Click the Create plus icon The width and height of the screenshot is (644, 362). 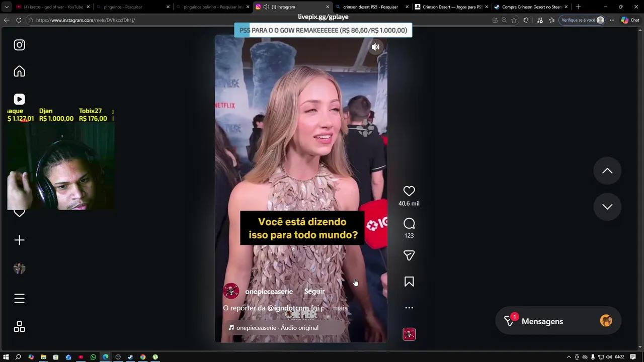(x=19, y=240)
